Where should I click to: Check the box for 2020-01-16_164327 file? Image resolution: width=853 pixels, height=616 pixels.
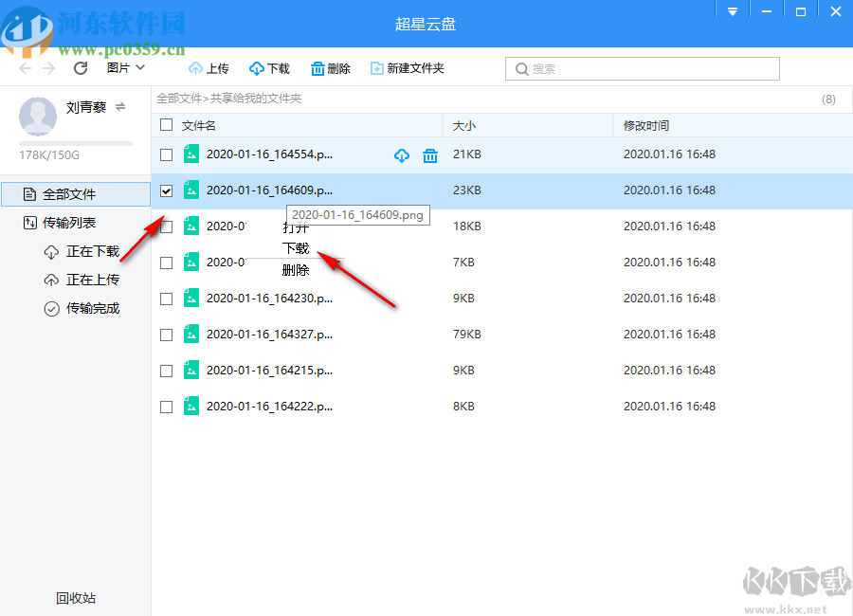pos(167,335)
